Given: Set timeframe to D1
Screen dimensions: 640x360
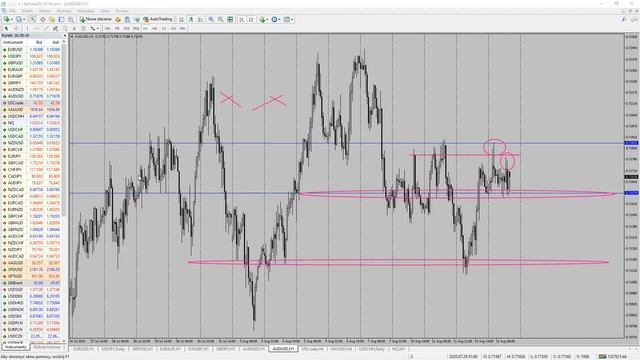Looking at the screenshot, I should tap(164, 28).
